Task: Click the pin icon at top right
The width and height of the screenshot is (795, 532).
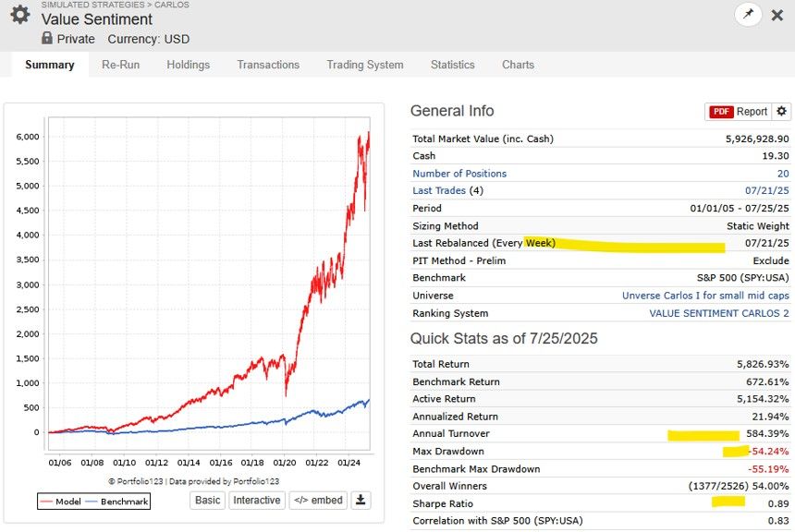Action: click(x=747, y=15)
